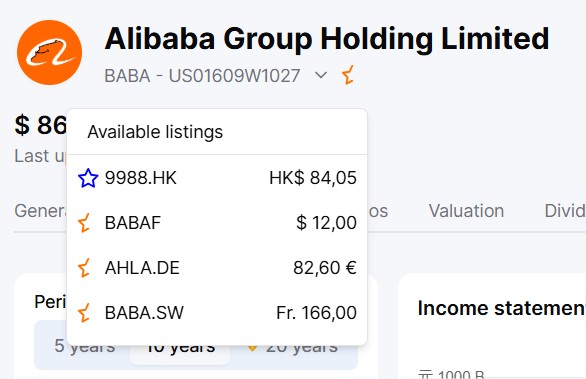The width and height of the screenshot is (586, 379).
Task: Click star icon next to BABA.SW
Action: pos(84,312)
